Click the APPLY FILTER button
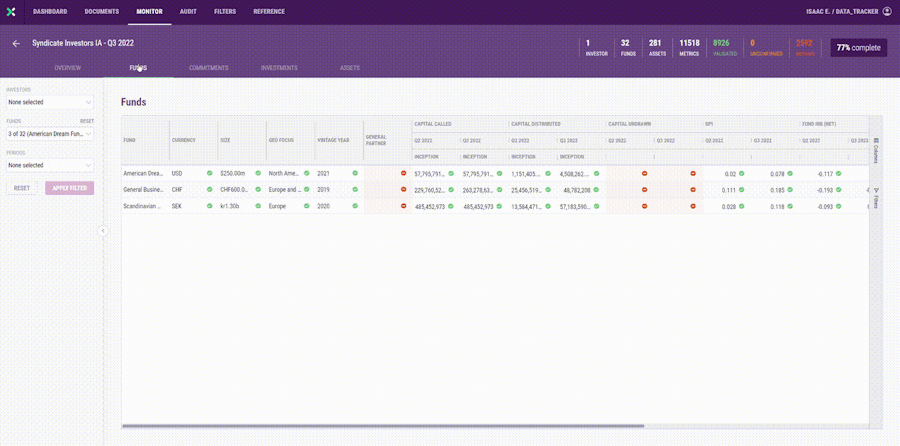Screen dimensions: 900x446 coord(69,188)
